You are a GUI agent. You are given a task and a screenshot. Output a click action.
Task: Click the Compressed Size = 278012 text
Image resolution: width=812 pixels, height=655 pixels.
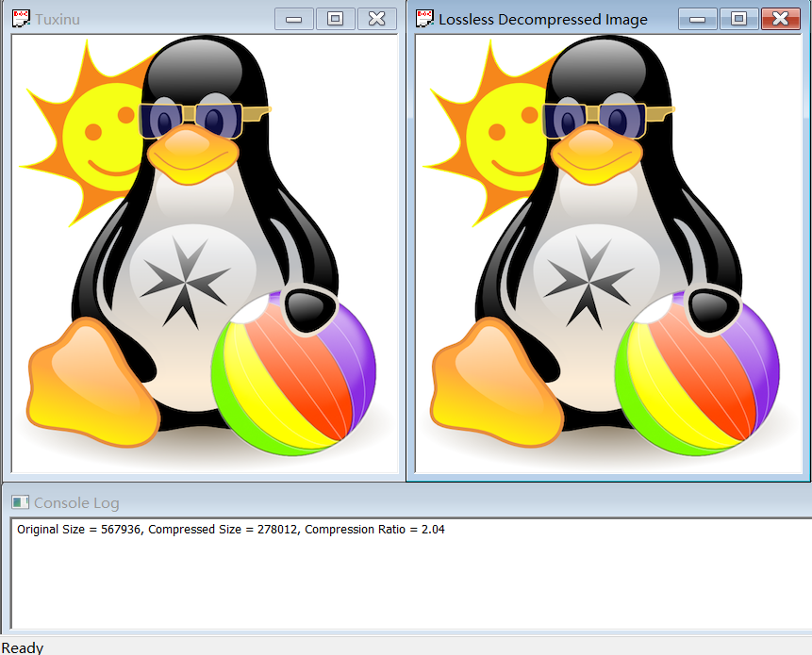click(x=223, y=530)
